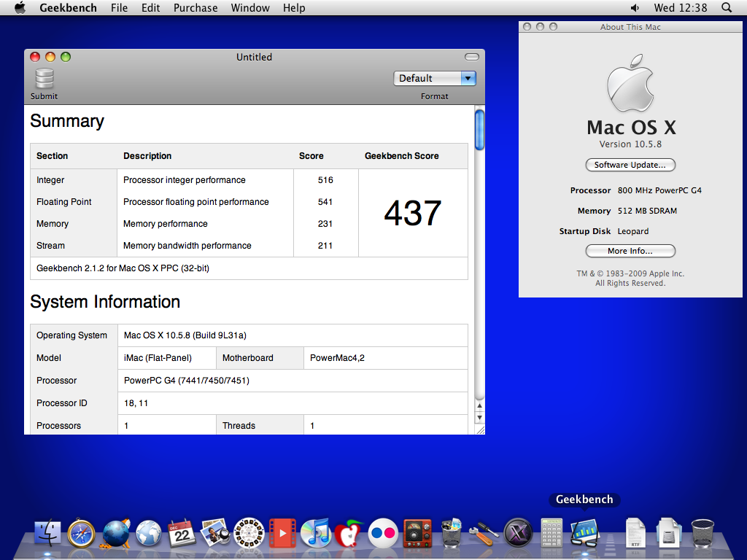Click the 'Summary' heading
747x560 pixels.
pyautogui.click(x=67, y=122)
